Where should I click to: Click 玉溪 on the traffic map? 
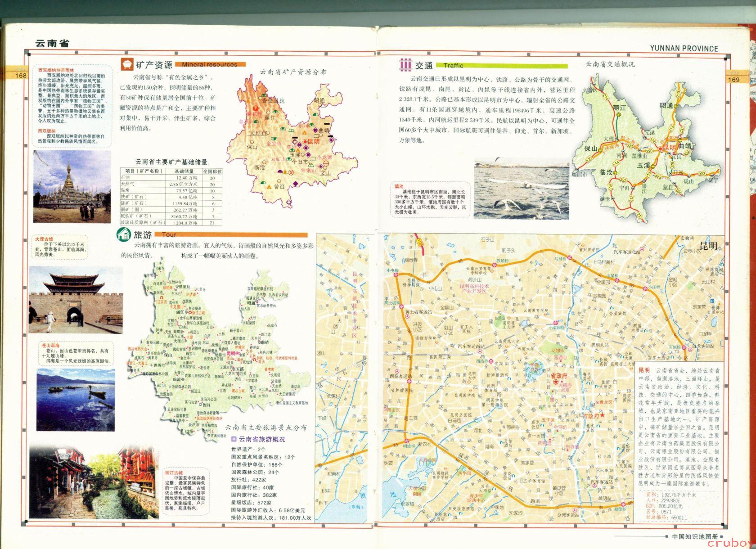coord(644,166)
